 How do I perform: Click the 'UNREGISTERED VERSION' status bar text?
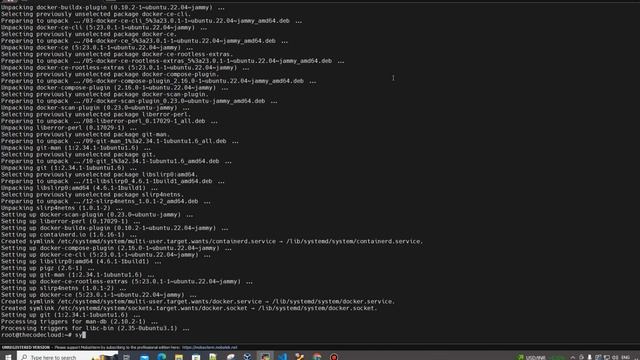coord(26,347)
